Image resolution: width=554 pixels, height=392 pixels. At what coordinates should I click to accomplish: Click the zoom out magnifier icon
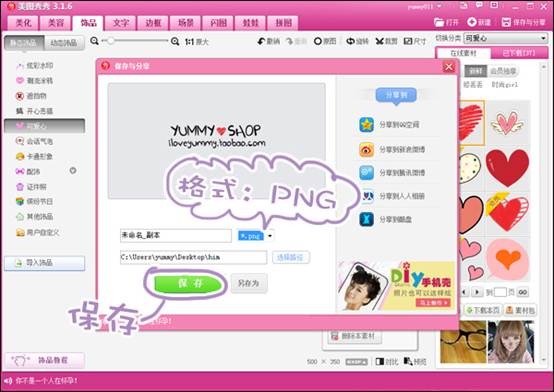pos(94,41)
